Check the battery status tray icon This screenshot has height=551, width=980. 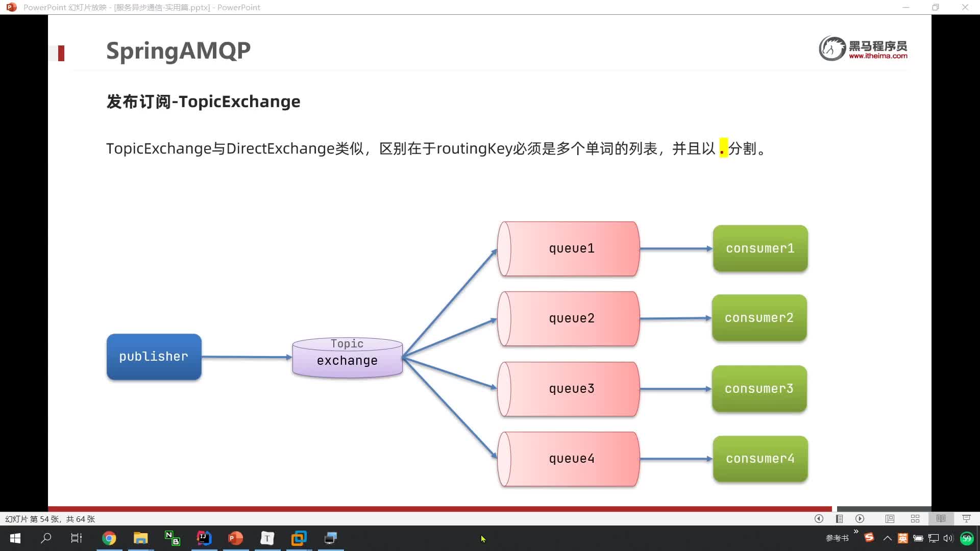918,538
